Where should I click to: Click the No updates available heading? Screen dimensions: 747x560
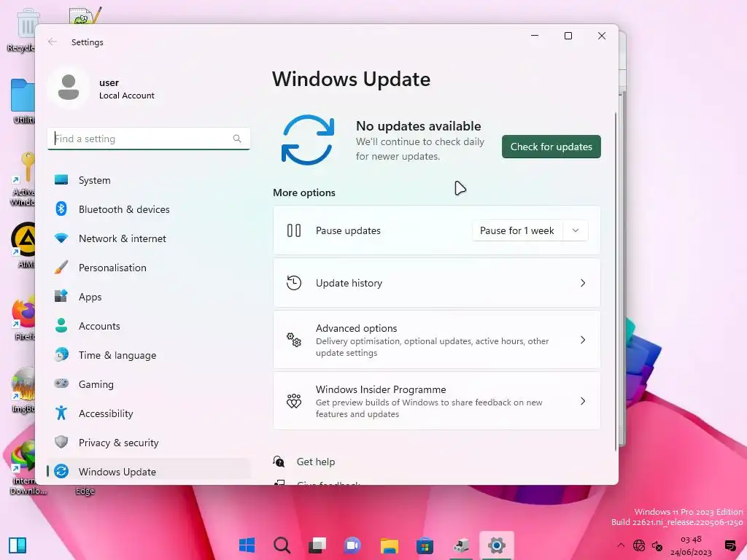418,125
